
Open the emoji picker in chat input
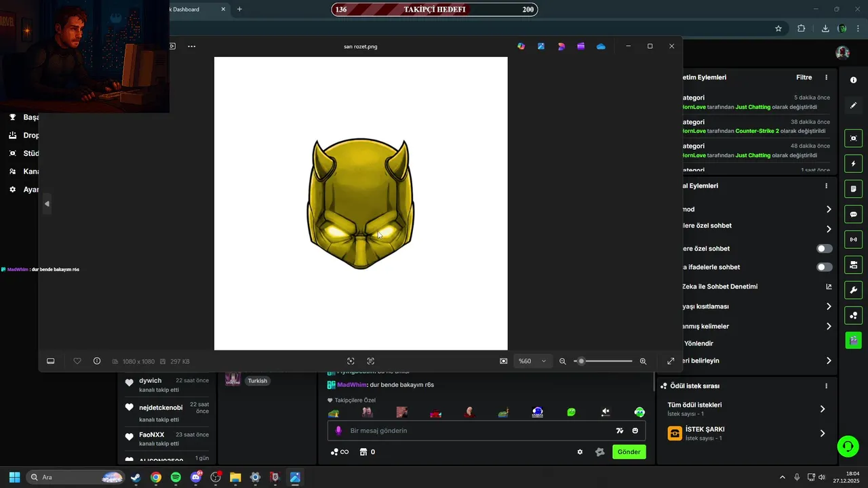635,430
